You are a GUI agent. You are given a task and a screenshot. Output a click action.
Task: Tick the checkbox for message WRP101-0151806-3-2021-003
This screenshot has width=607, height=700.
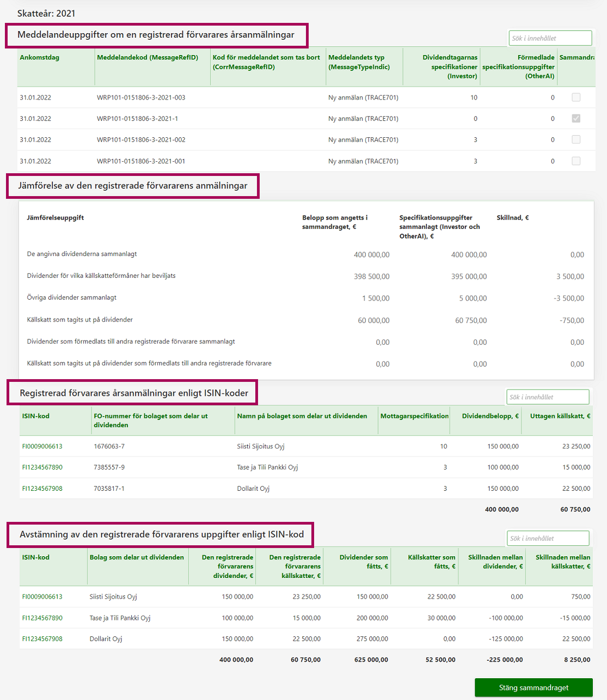coord(575,98)
